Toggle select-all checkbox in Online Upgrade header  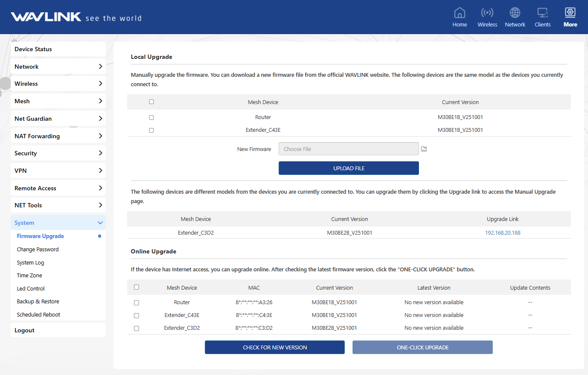(137, 287)
